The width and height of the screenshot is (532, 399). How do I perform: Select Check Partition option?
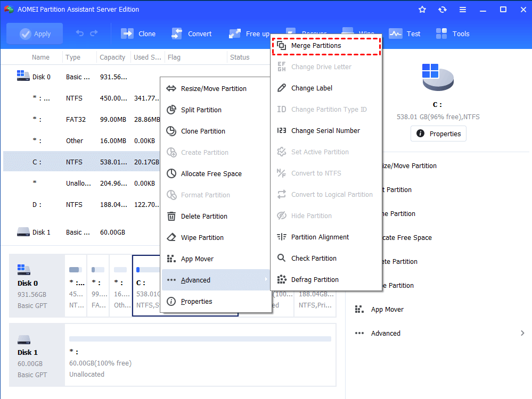(x=326, y=259)
